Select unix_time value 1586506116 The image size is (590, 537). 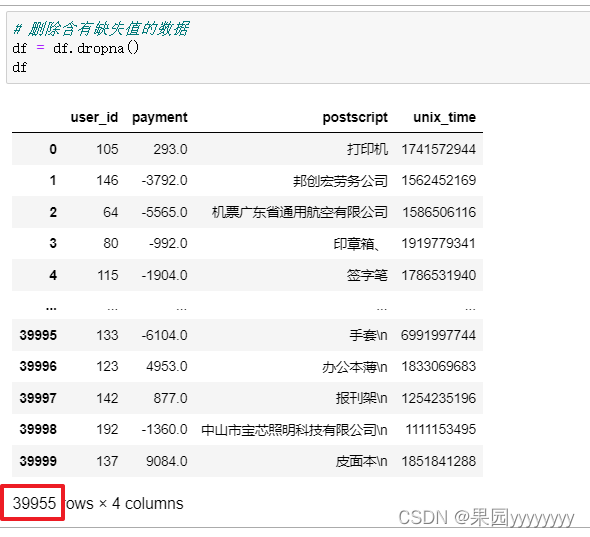tap(439, 212)
